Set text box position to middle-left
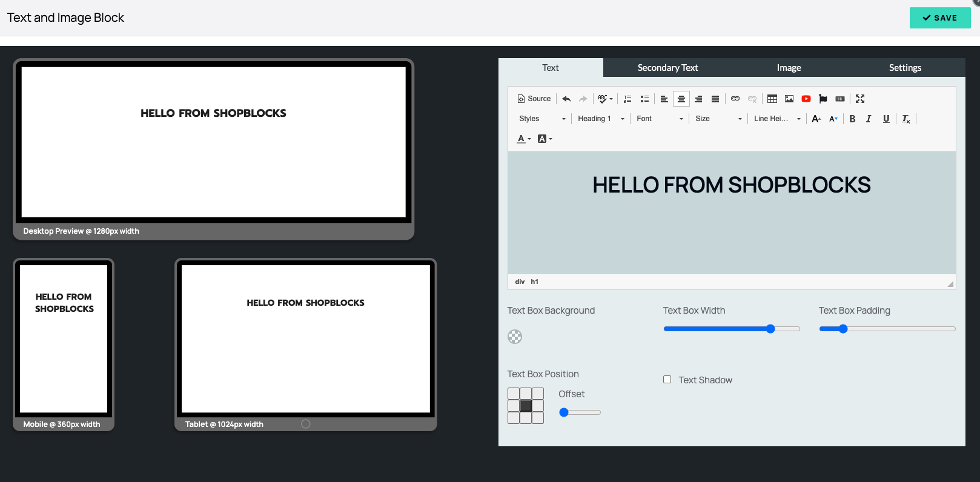This screenshot has width=980, height=482. point(514,406)
